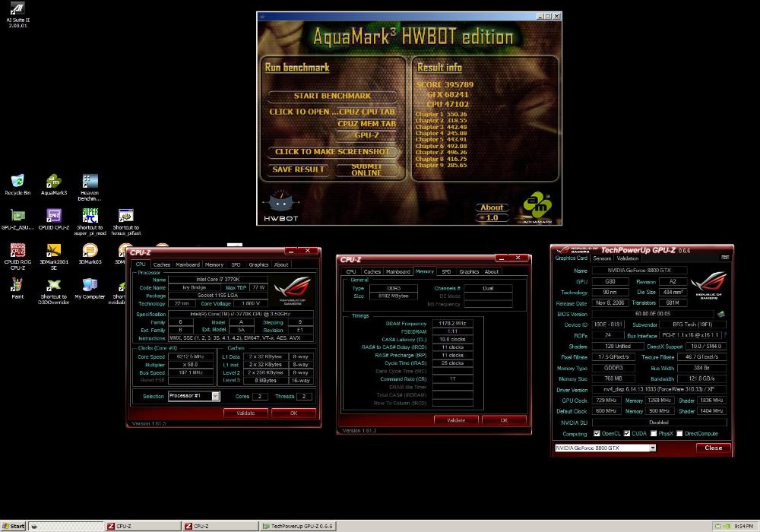Viewport: 760px width, 532px height.
Task: Click the GPU-Z BIOS save chip icon
Action: (720, 314)
